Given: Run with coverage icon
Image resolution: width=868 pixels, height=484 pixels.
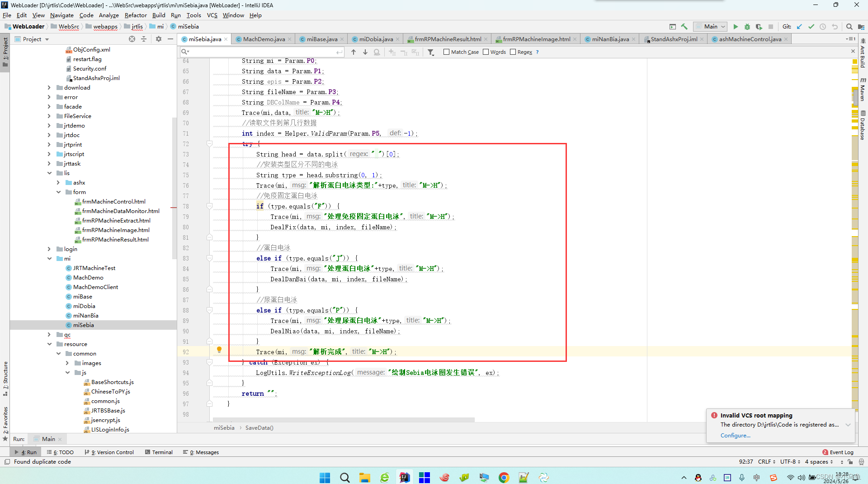Looking at the screenshot, I should pos(759,27).
